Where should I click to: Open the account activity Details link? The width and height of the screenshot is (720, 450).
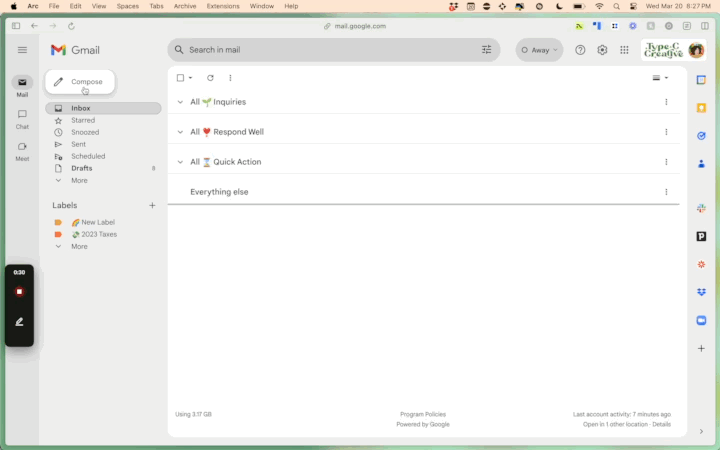click(662, 424)
